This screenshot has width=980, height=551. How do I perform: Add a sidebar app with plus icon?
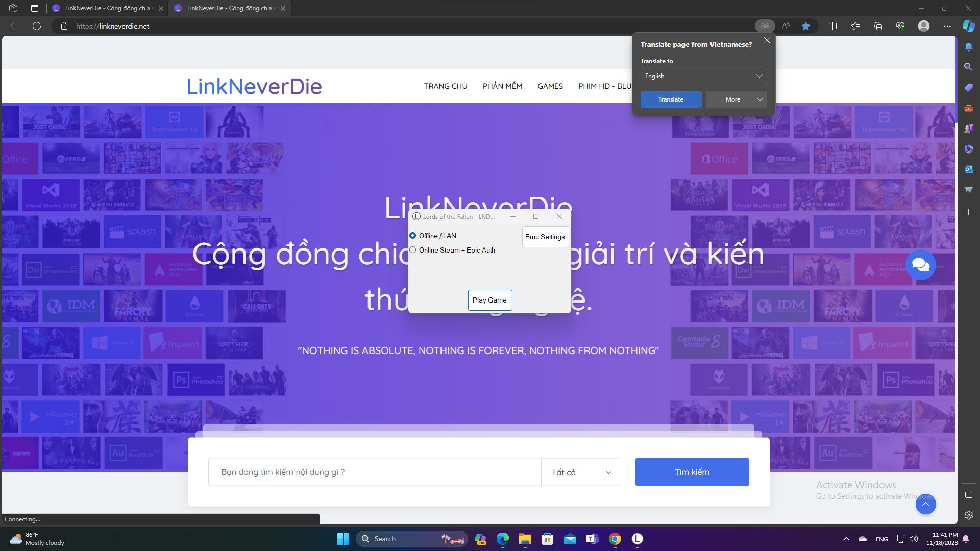point(968,212)
